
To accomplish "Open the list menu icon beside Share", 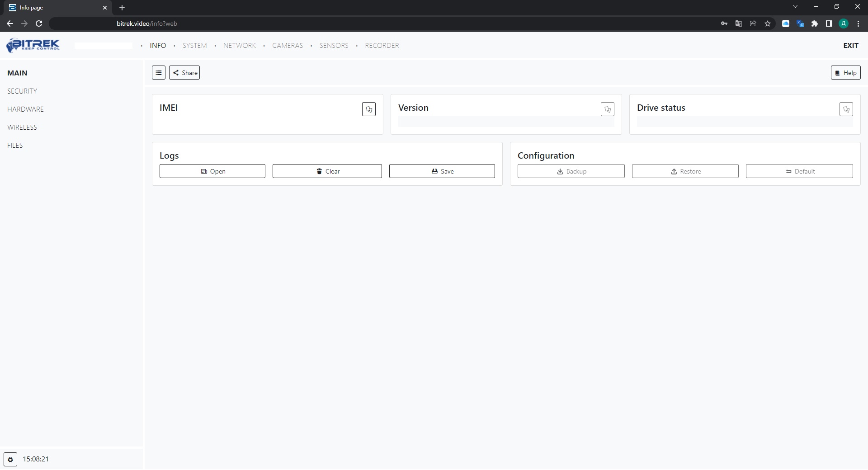I will pyautogui.click(x=159, y=73).
